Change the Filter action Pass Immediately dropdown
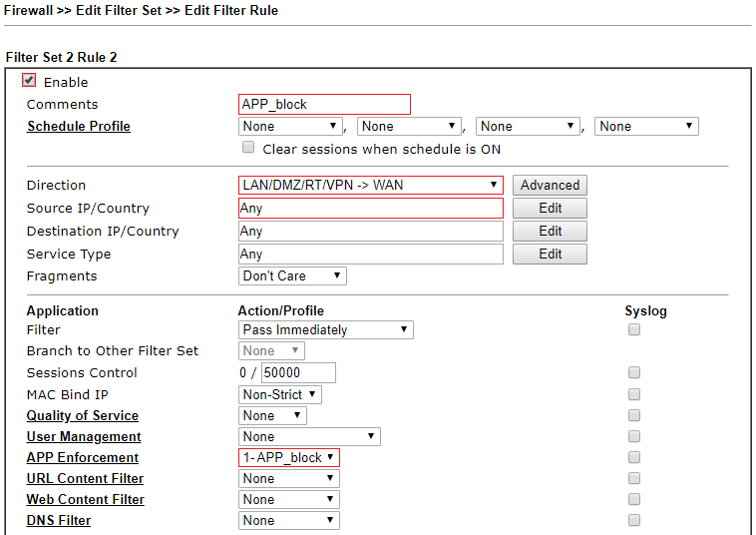This screenshot has width=756, height=535. (x=325, y=330)
